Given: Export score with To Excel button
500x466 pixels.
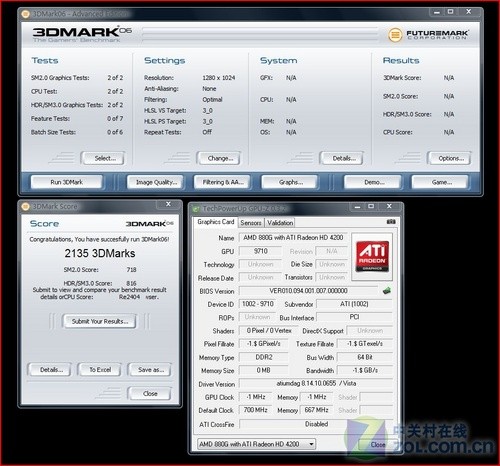Looking at the screenshot, I should (100, 370).
